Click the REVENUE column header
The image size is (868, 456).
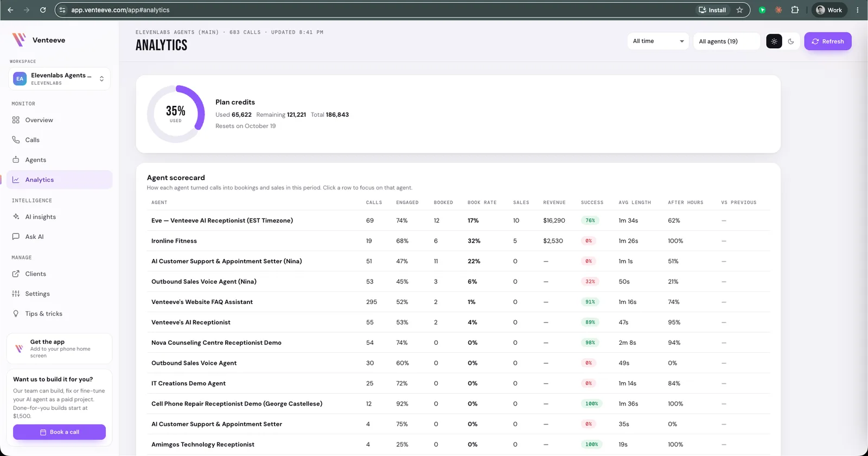554,202
